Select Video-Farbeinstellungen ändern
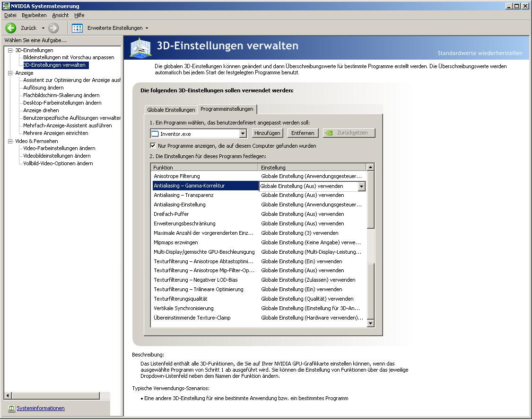This screenshot has width=532, height=419. click(x=60, y=148)
